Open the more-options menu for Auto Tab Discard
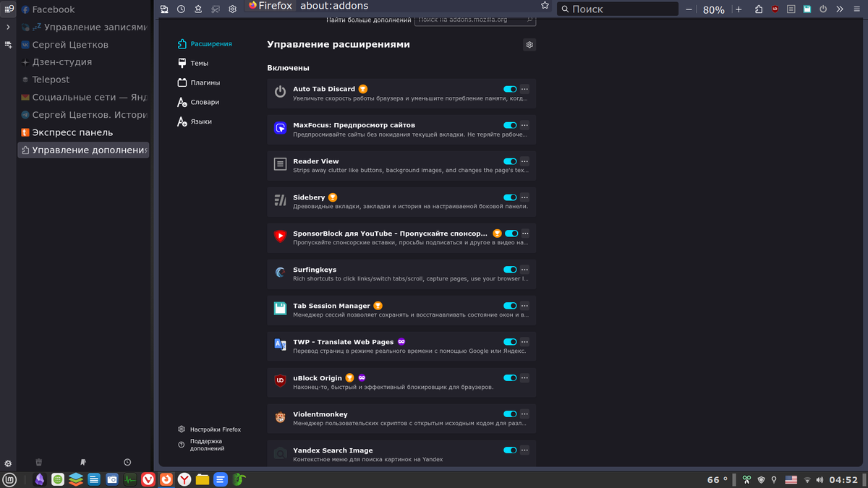 click(x=525, y=89)
